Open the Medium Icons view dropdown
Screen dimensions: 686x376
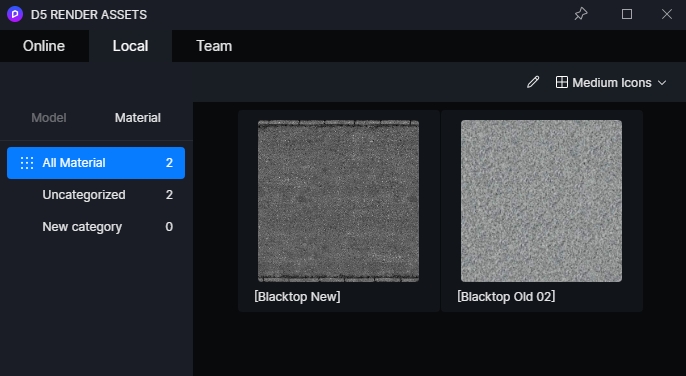(x=611, y=82)
